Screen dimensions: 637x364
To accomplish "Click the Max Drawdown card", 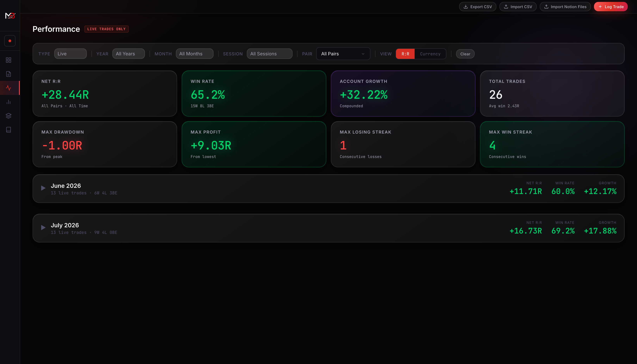I will 105,144.
